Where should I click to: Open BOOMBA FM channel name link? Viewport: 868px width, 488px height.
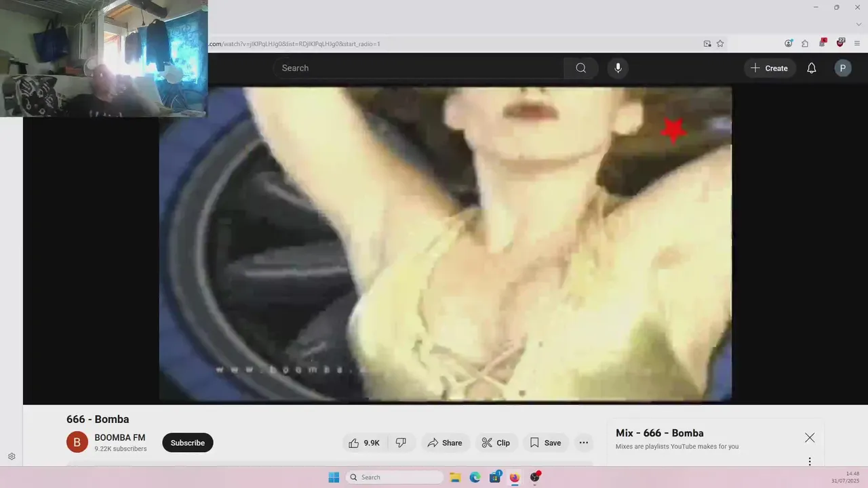pos(120,437)
